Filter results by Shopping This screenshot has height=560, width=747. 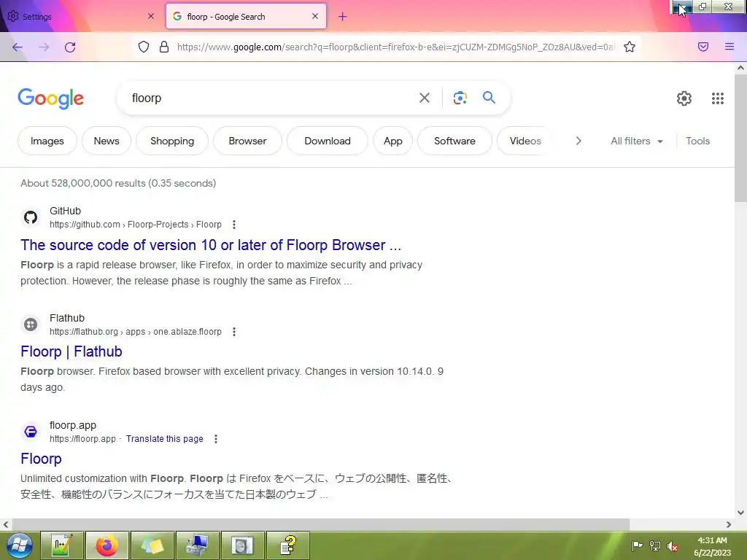pyautogui.click(x=172, y=141)
